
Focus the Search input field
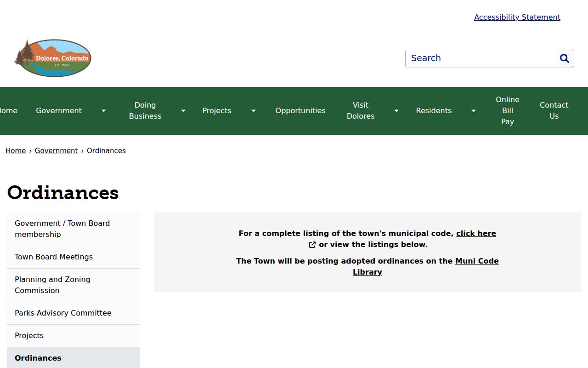[x=481, y=58]
